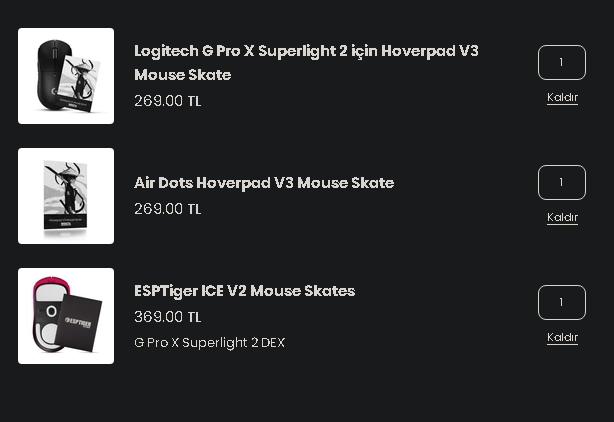Open the ESPTiger ICE V2 product thumbnail

click(66, 316)
